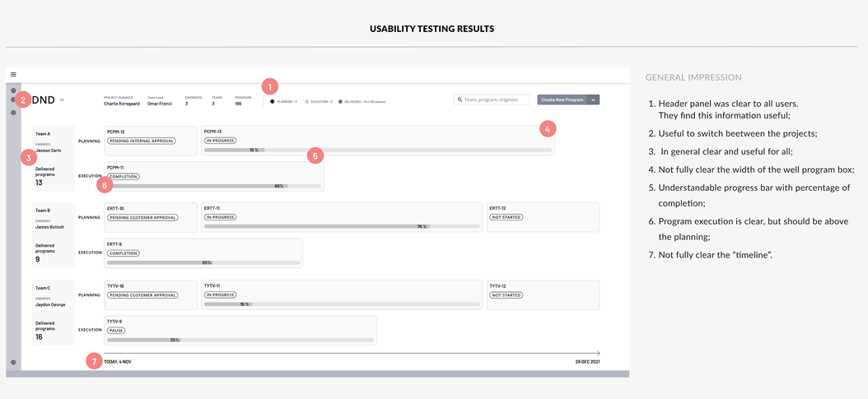Click the Planning row label for Team B

click(89, 217)
